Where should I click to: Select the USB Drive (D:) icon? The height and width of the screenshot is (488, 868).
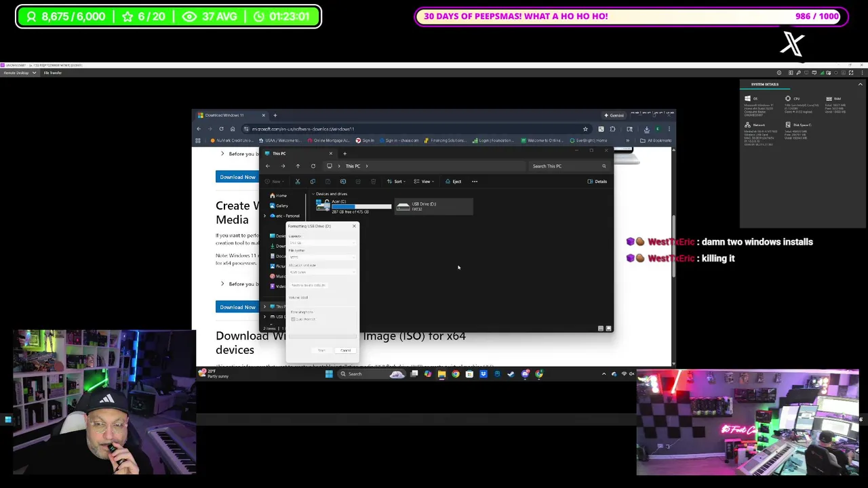coord(403,207)
